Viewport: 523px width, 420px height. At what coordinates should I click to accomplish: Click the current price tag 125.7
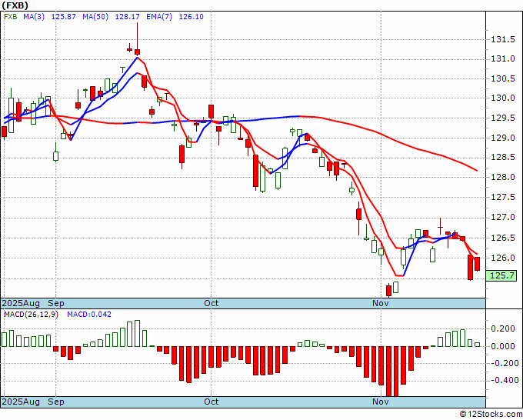[x=501, y=276]
